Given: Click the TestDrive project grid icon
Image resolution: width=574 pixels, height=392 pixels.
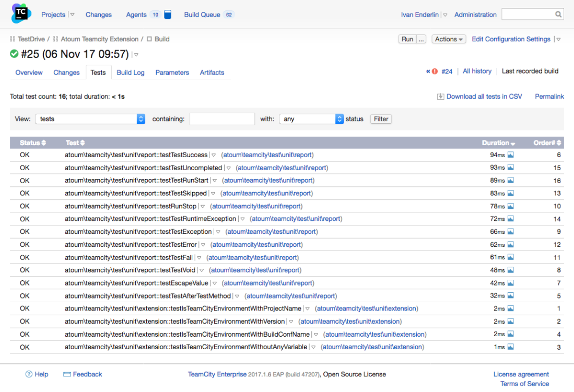Looking at the screenshot, I should point(13,39).
